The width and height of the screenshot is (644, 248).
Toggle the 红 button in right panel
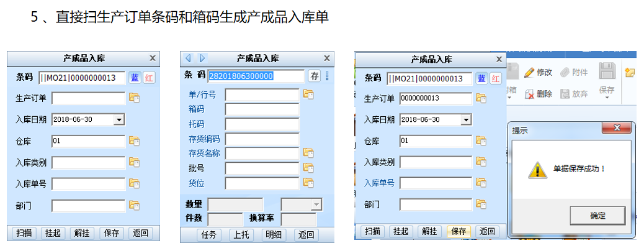496,78
